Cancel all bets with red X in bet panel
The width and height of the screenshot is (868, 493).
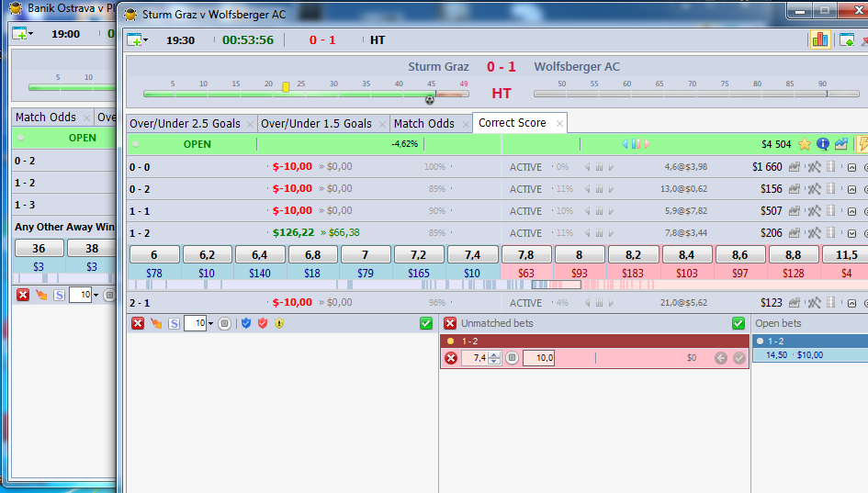coord(137,323)
